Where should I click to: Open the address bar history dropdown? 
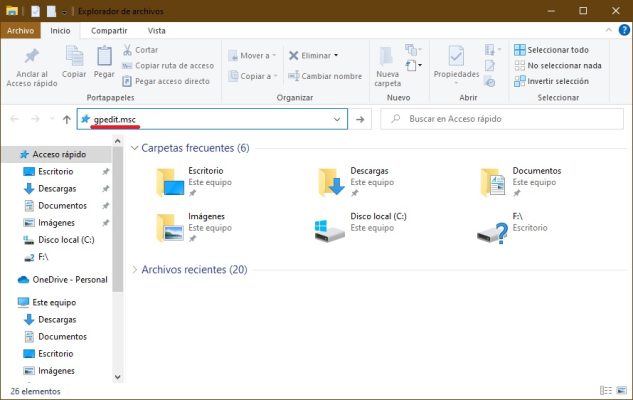pos(337,119)
